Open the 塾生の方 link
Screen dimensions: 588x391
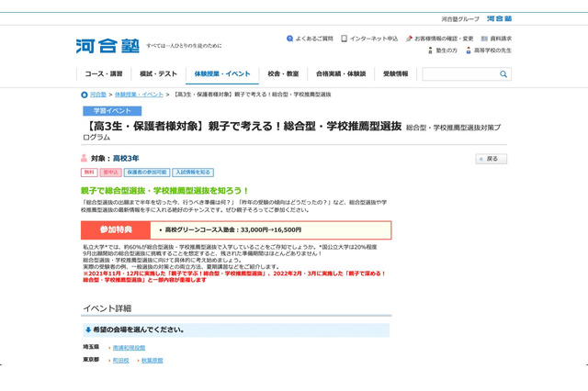point(447,50)
